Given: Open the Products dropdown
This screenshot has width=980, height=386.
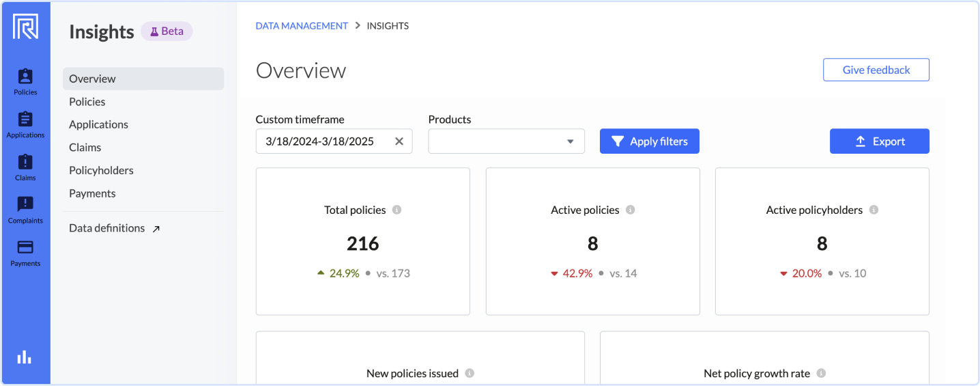Looking at the screenshot, I should click(x=506, y=141).
